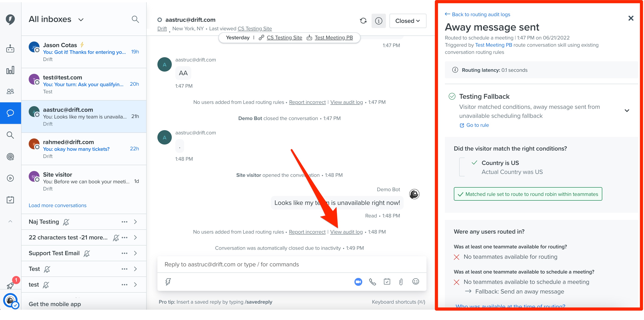Viewport: 644px width, 320px height.
Task: Click View audit log at 1:48 PM
Action: pos(346,232)
